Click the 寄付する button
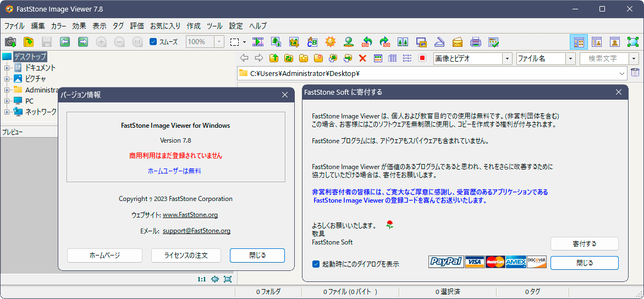 pos(585,243)
